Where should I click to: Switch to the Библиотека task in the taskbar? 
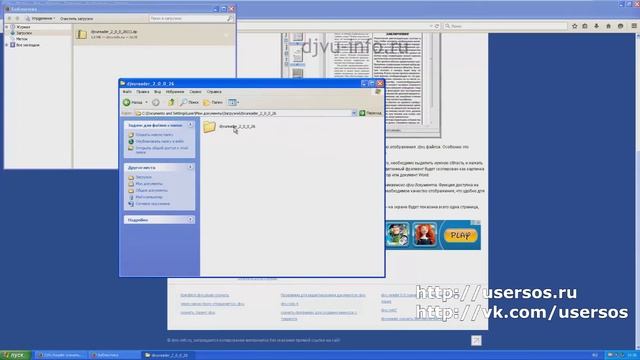(114, 355)
